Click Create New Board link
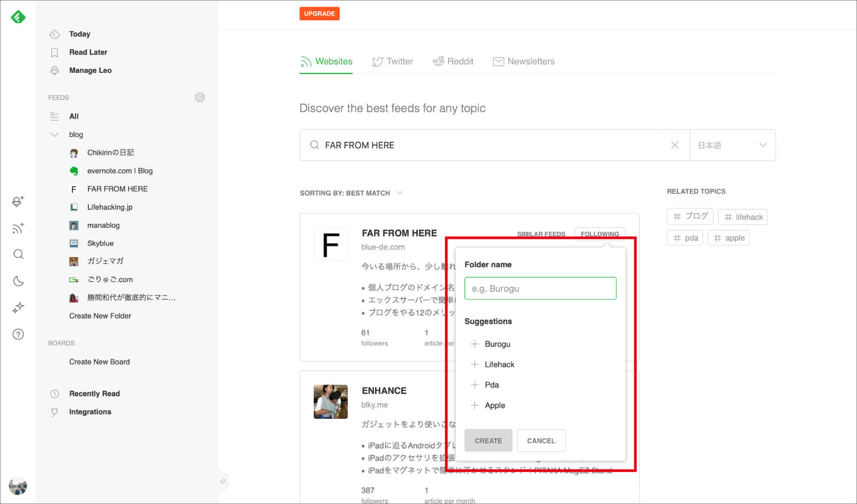This screenshot has width=857, height=504. pos(99,362)
